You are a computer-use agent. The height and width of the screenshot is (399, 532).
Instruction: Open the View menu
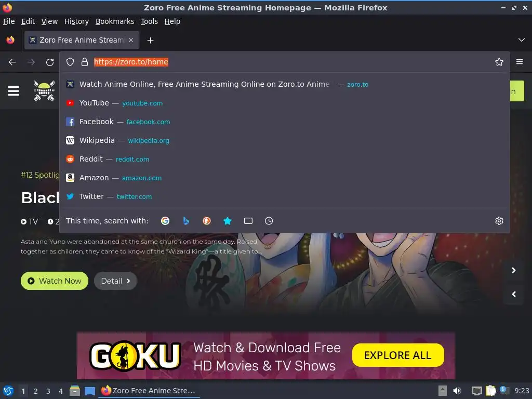pos(49,21)
